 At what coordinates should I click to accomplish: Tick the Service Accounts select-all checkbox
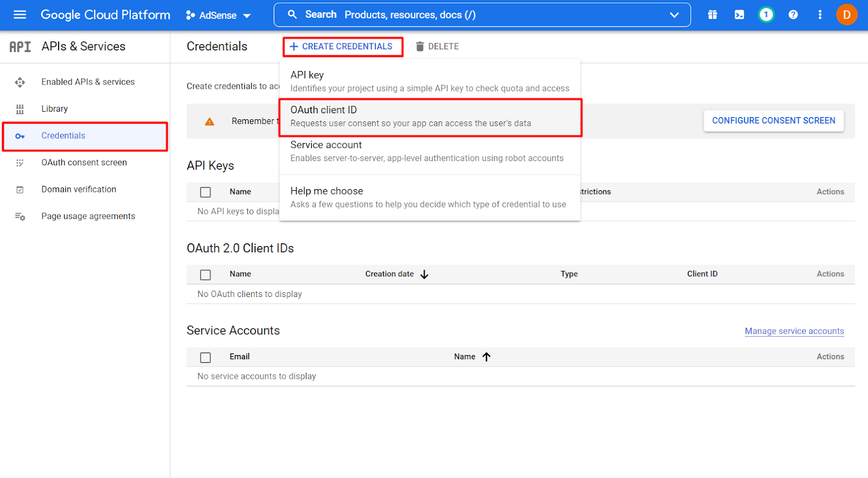click(x=206, y=358)
